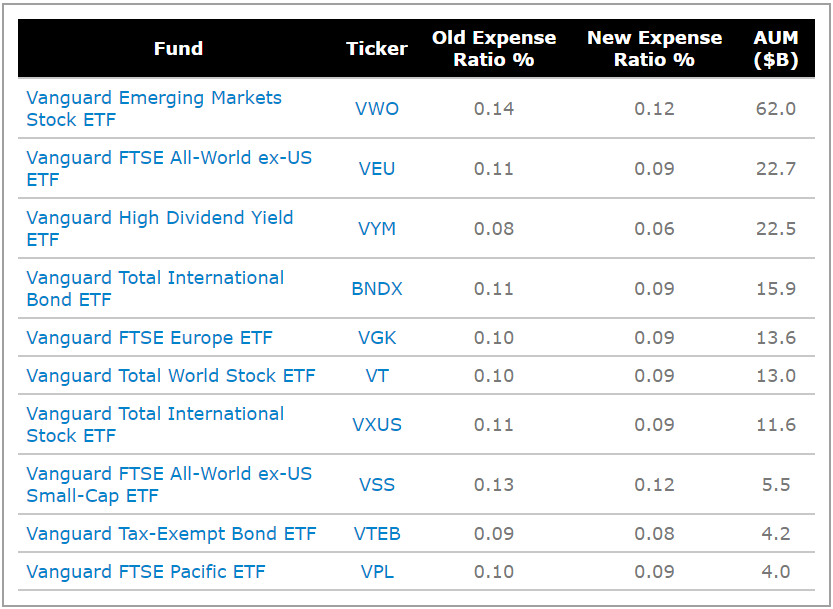Select the VYM ticker link
Viewport: 833px width, 609px height.
coord(377,229)
